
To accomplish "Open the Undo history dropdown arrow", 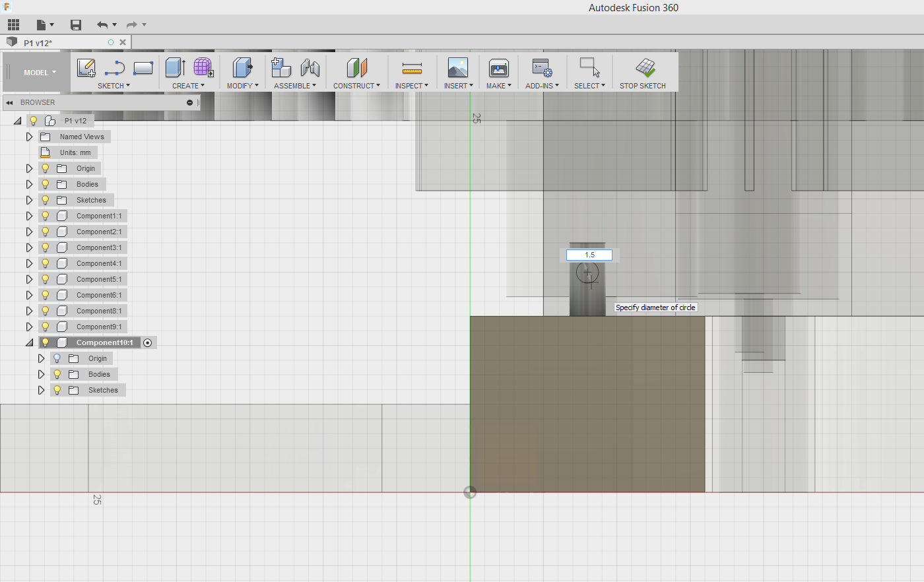I will pyautogui.click(x=115, y=25).
